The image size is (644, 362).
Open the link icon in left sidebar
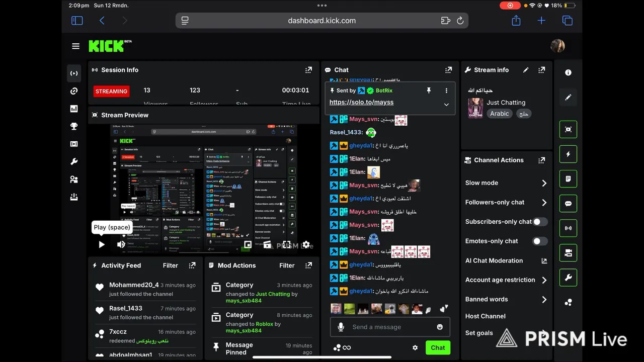pyautogui.click(x=74, y=91)
